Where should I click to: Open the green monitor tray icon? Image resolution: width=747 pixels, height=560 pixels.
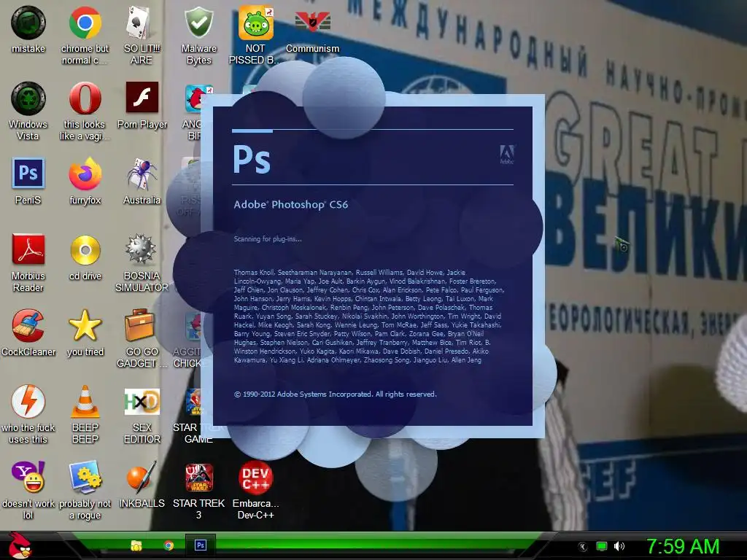[x=602, y=546]
